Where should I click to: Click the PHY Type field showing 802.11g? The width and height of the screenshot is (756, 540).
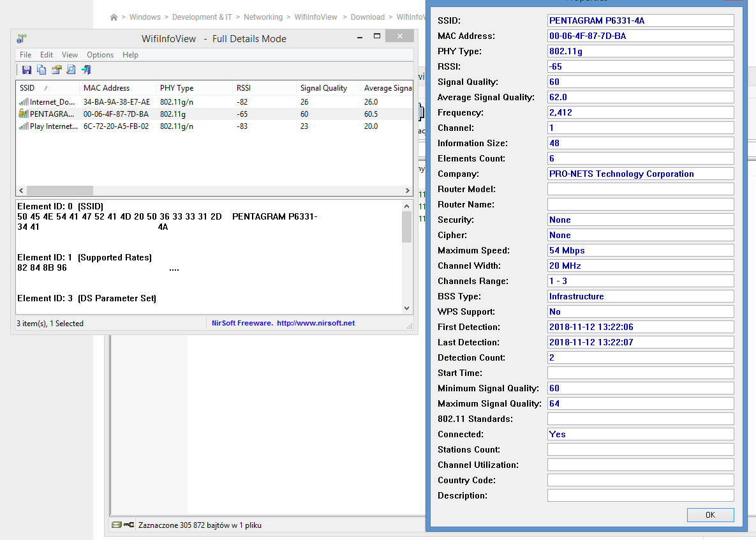(641, 51)
